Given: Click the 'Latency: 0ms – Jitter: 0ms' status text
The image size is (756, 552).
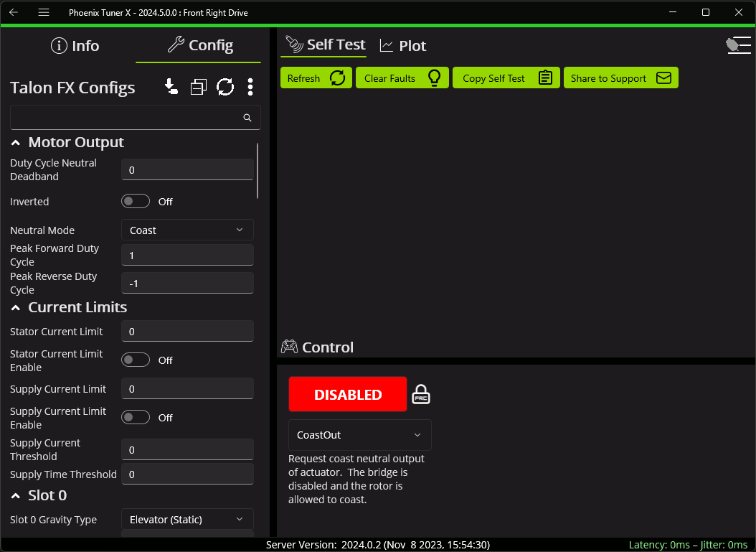Looking at the screenshot, I should 688,545.
